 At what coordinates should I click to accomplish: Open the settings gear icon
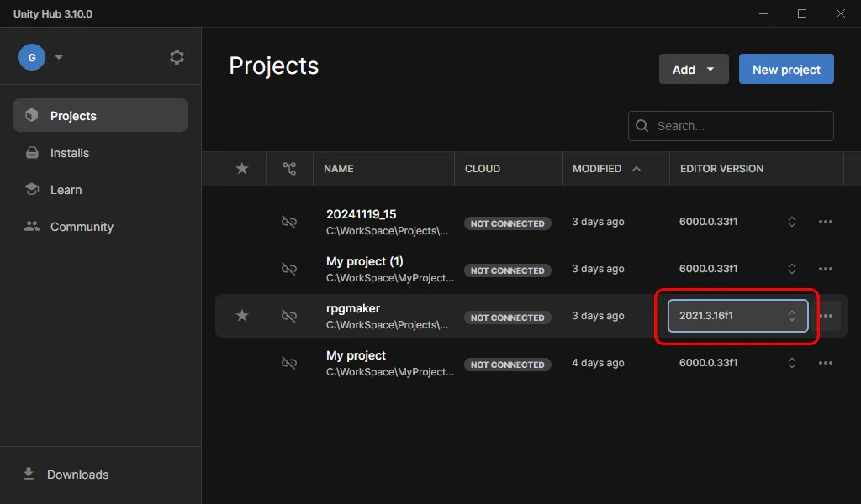pos(177,57)
